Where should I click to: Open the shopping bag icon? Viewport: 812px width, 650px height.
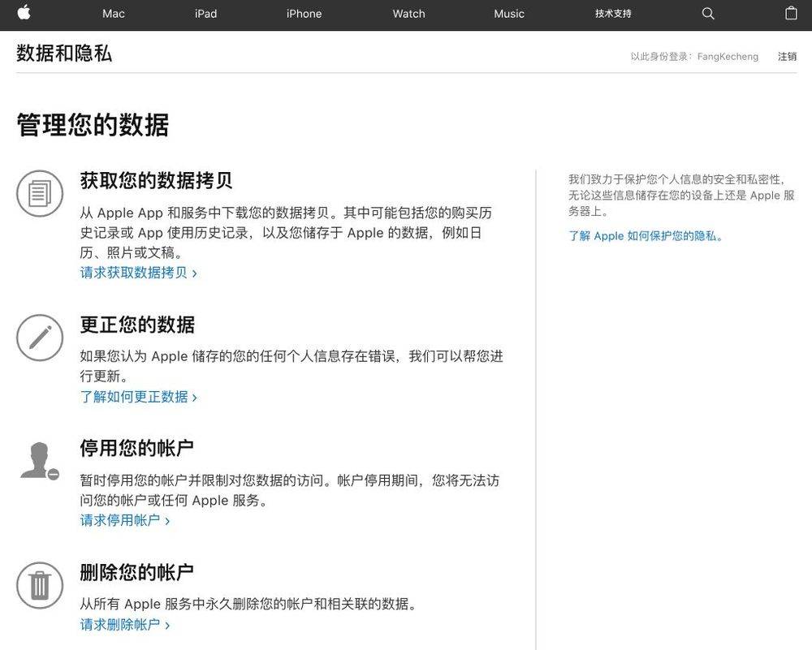click(x=791, y=14)
